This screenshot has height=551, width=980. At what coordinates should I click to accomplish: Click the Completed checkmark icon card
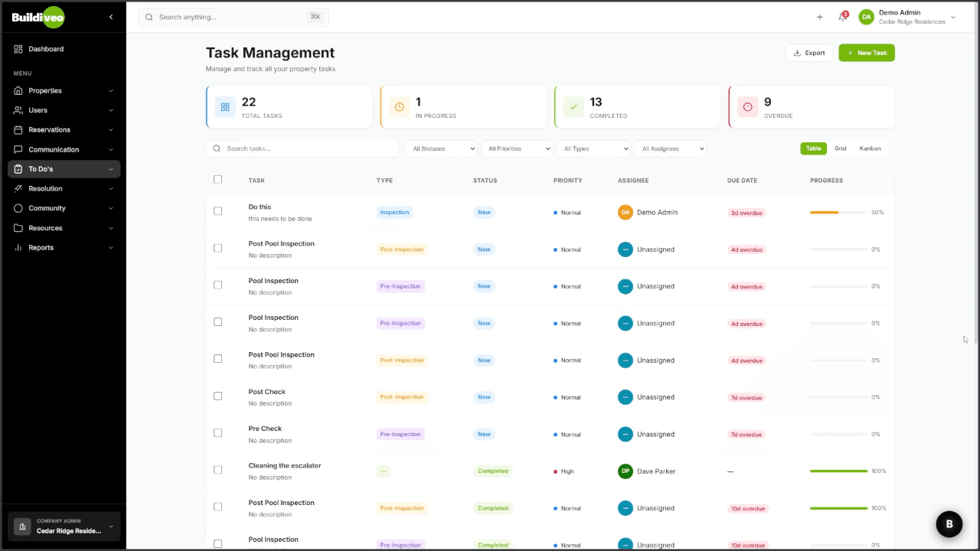573,107
